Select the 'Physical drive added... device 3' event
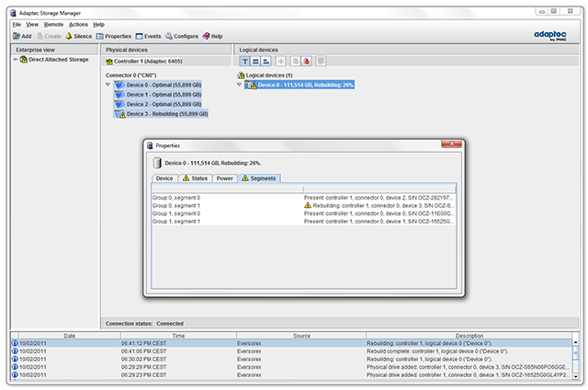Image resolution: width=588 pixels, height=390 pixels. coord(468,367)
